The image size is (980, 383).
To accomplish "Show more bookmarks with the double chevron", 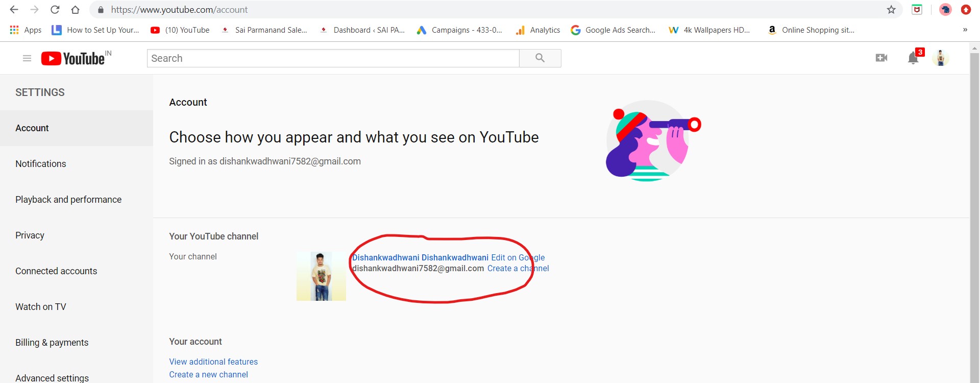I will pyautogui.click(x=965, y=30).
